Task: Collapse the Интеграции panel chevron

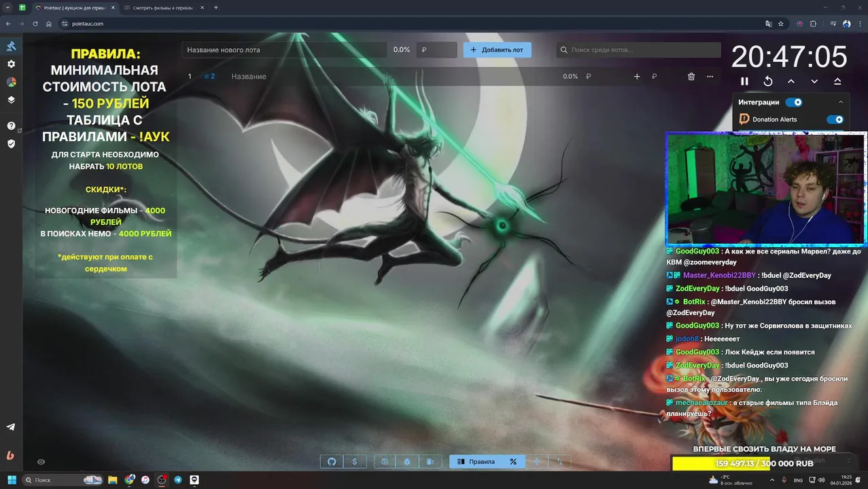Action: [x=841, y=103]
